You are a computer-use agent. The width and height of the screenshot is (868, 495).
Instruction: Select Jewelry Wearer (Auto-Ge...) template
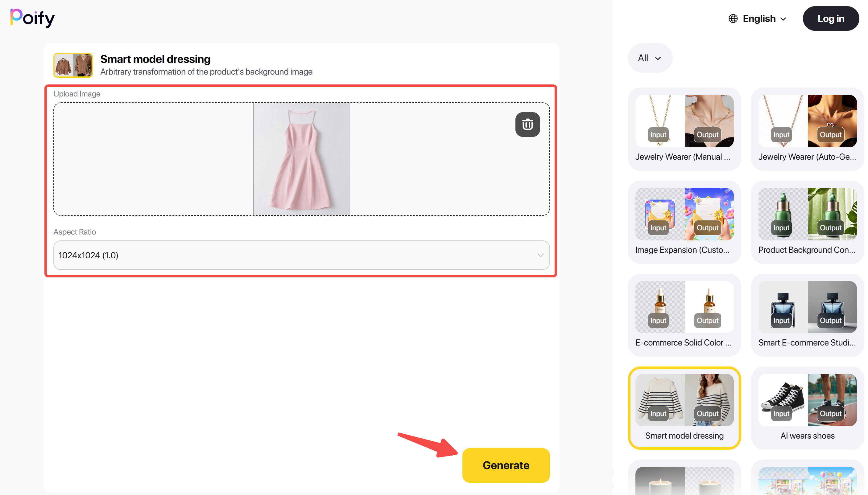pos(807,129)
